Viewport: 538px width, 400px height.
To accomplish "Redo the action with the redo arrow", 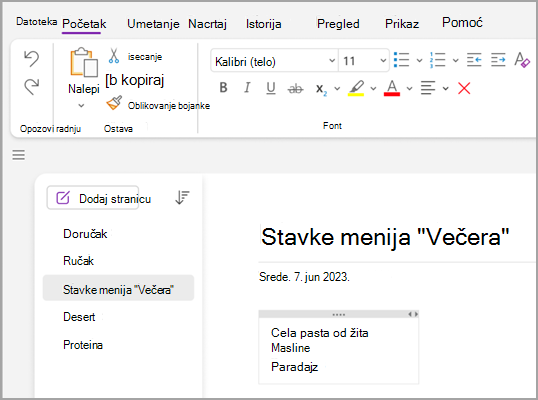I will tap(32, 86).
